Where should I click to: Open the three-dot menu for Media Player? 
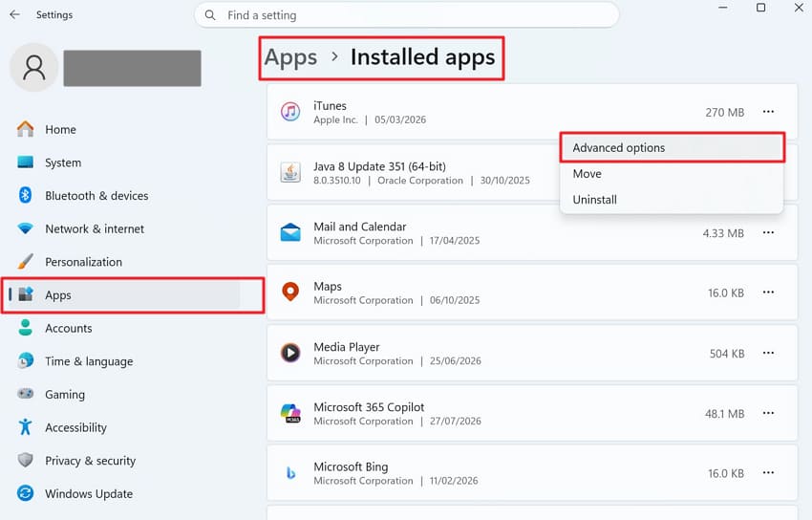pyautogui.click(x=768, y=354)
